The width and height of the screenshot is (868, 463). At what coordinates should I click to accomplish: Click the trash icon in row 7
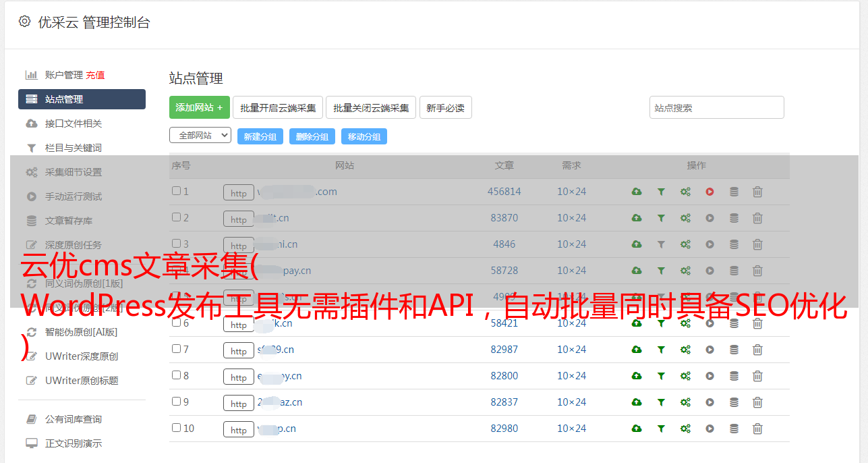point(757,350)
